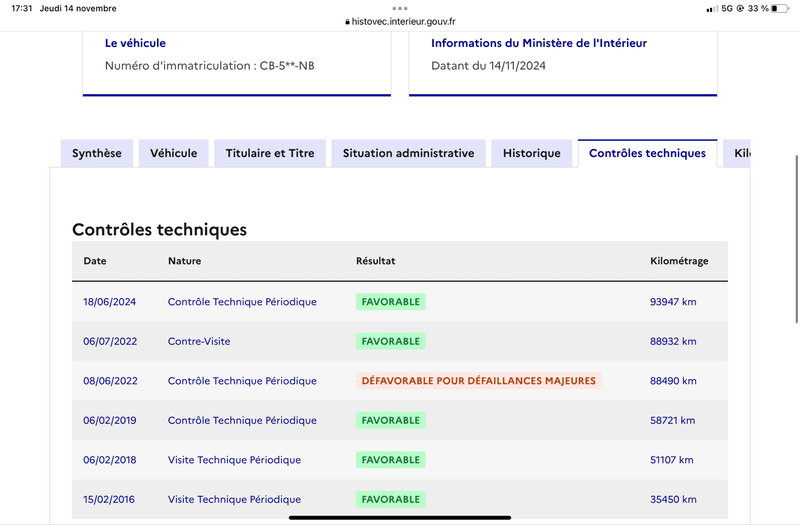This screenshot has height=525, width=800.
Task: Select the date 15/02/2016
Action: click(x=109, y=499)
